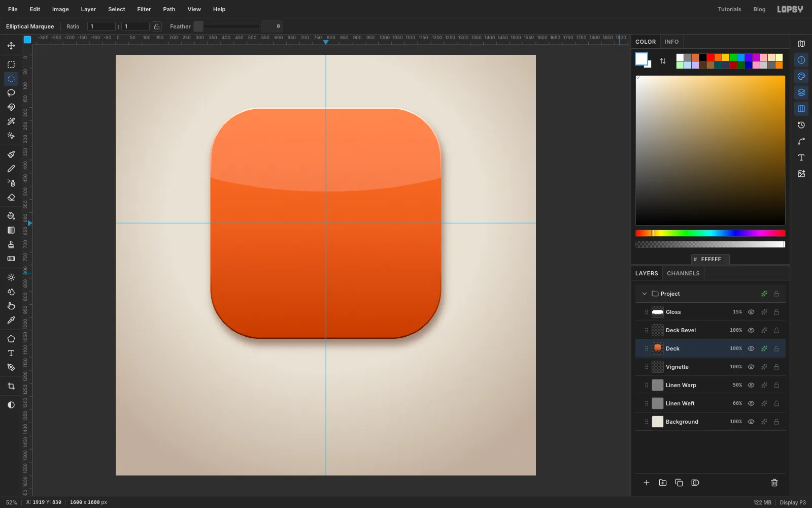Delete layer with the trash icon
The width and height of the screenshot is (812, 508).
click(x=774, y=483)
